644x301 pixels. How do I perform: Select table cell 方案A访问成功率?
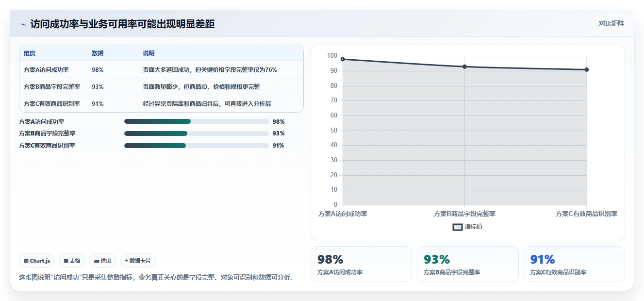click(46, 70)
